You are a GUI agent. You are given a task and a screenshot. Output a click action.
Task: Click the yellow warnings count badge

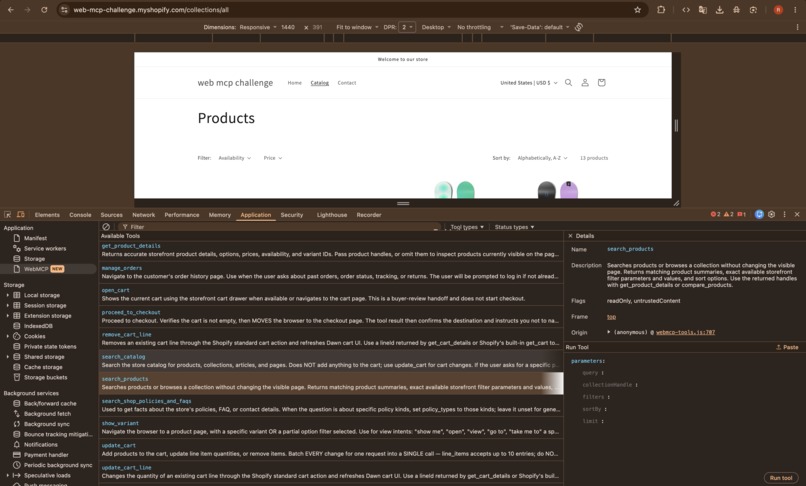[728, 214]
